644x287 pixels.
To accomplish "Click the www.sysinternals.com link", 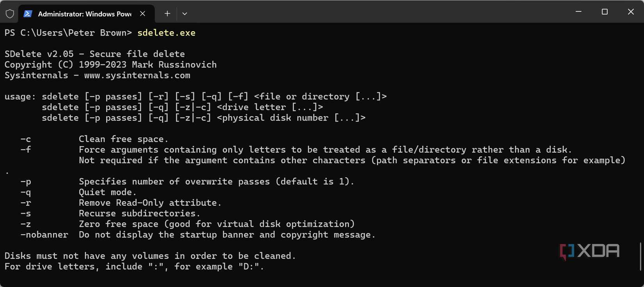I will coord(137,75).
